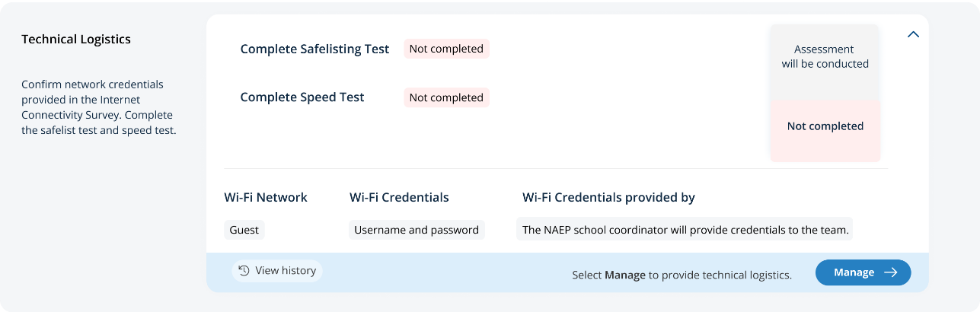This screenshot has height=312, width=980.
Task: Click the Manage button
Action: pyautogui.click(x=862, y=272)
